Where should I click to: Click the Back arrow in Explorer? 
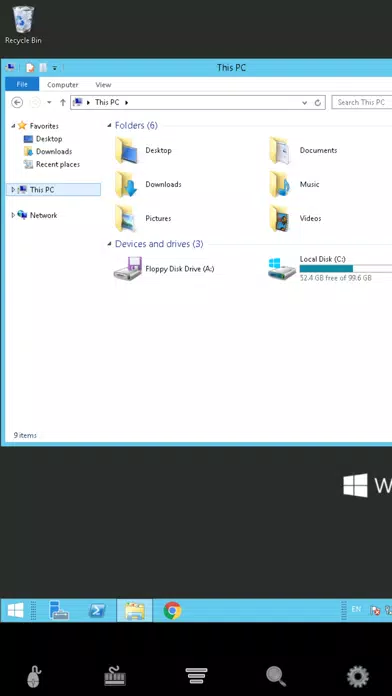tap(17, 103)
